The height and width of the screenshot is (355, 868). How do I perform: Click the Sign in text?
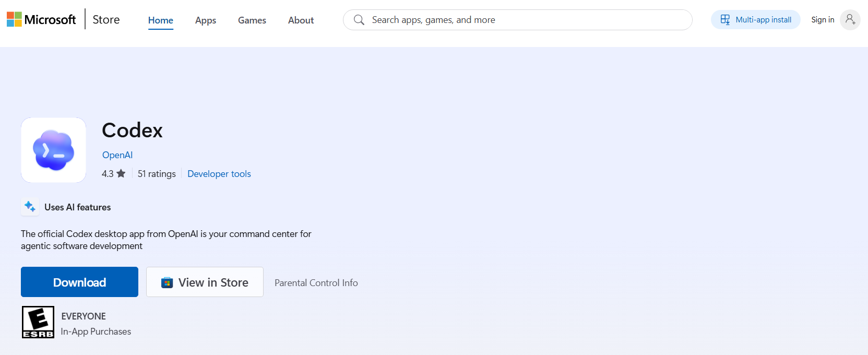[823, 20]
